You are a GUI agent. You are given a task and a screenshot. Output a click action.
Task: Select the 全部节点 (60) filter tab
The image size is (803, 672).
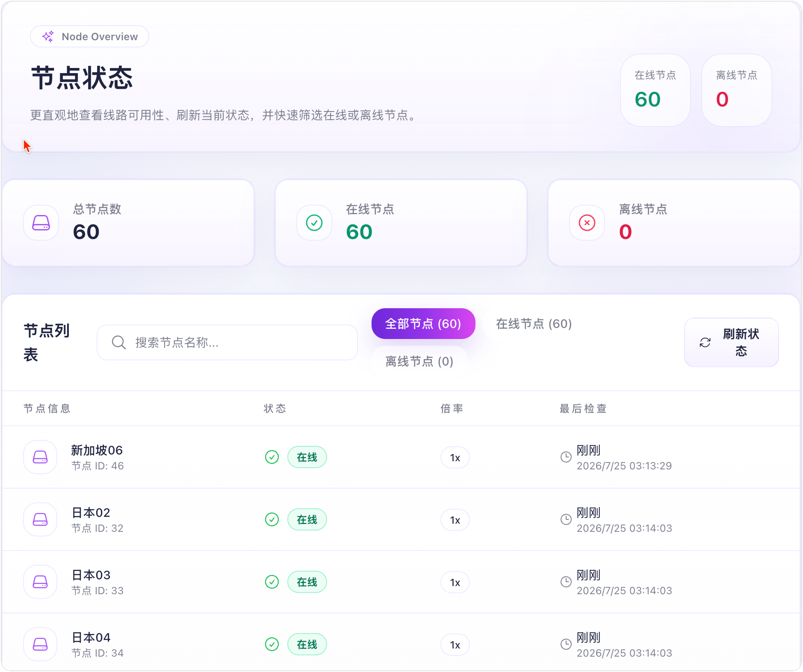click(x=423, y=324)
